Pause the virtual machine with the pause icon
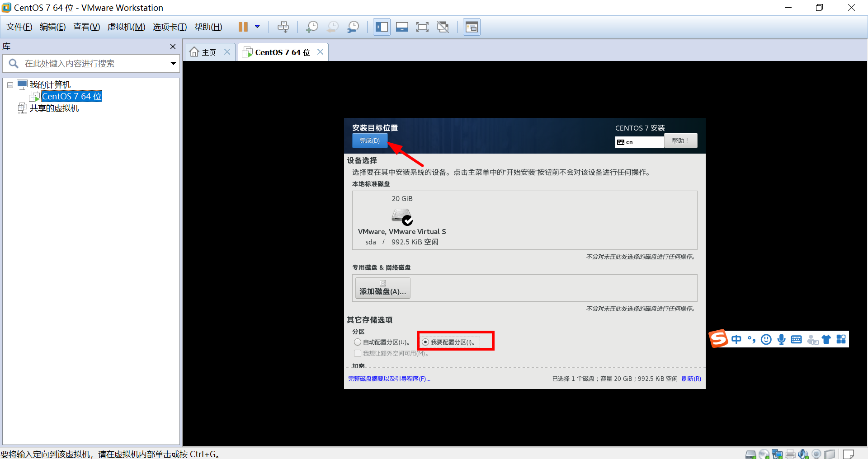This screenshot has width=868, height=459. click(243, 27)
